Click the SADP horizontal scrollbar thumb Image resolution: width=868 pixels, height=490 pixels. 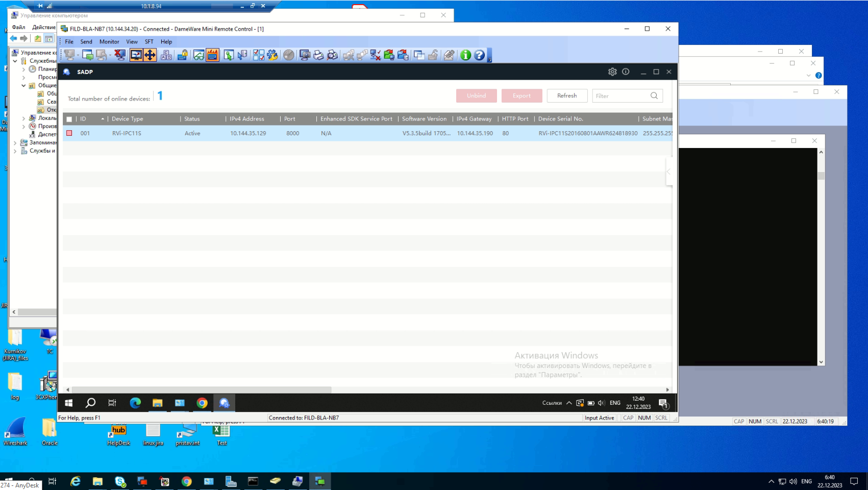[x=202, y=390]
